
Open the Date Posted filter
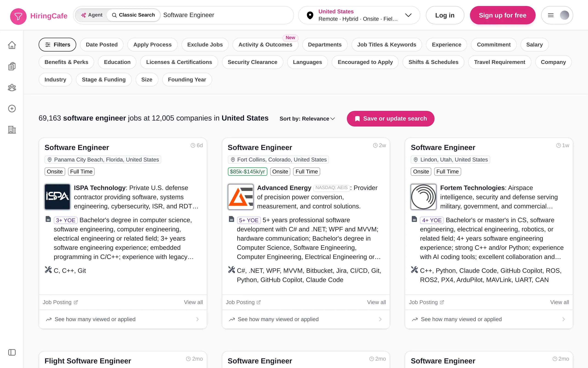[x=102, y=45]
